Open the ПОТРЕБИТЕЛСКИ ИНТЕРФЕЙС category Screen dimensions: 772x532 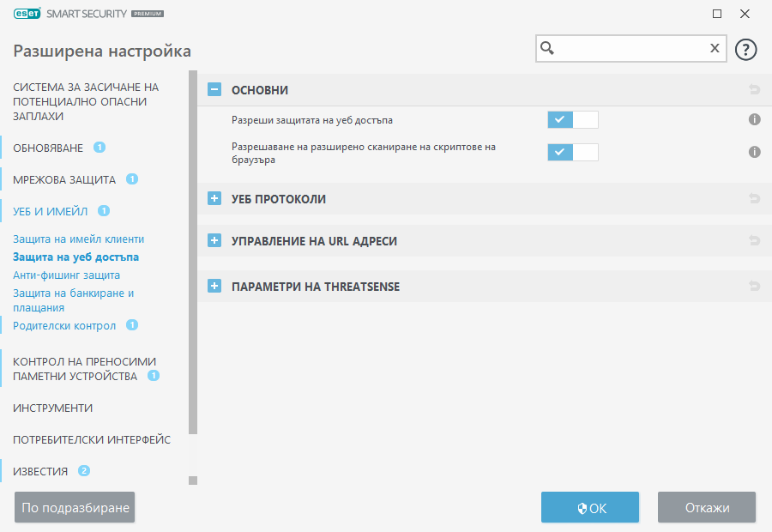point(92,439)
